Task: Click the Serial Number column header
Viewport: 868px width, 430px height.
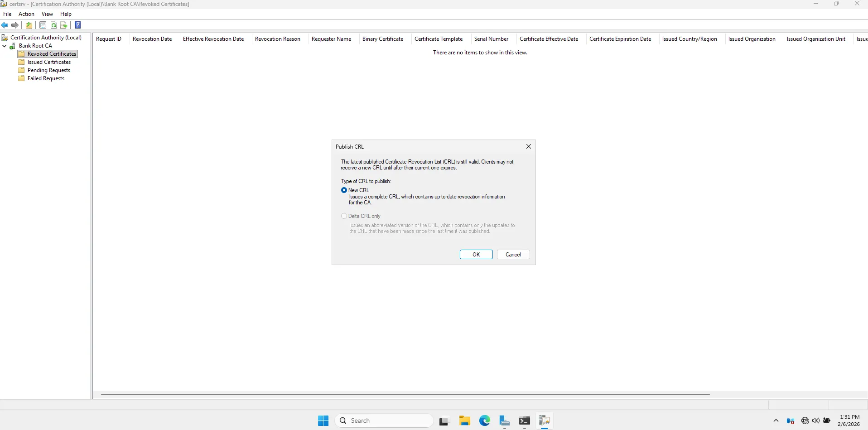Action: (494, 39)
